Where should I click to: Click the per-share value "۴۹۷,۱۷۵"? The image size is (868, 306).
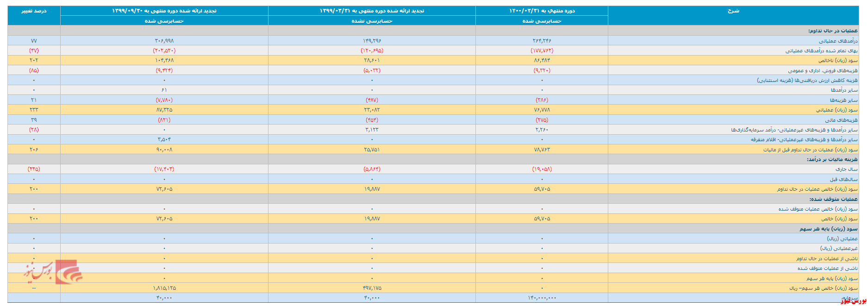pyautogui.click(x=372, y=288)
